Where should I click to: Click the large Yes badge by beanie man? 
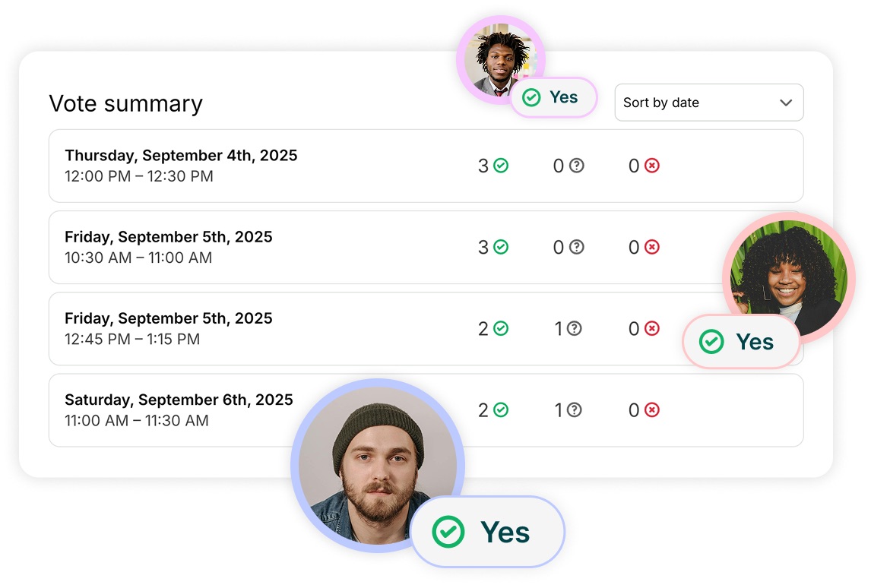(488, 532)
